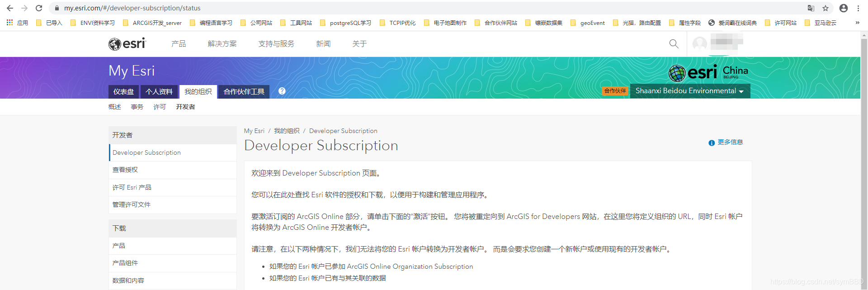868x290 pixels.
Task: Open the 光猫，路由配置 bookmark folder
Action: [637, 23]
